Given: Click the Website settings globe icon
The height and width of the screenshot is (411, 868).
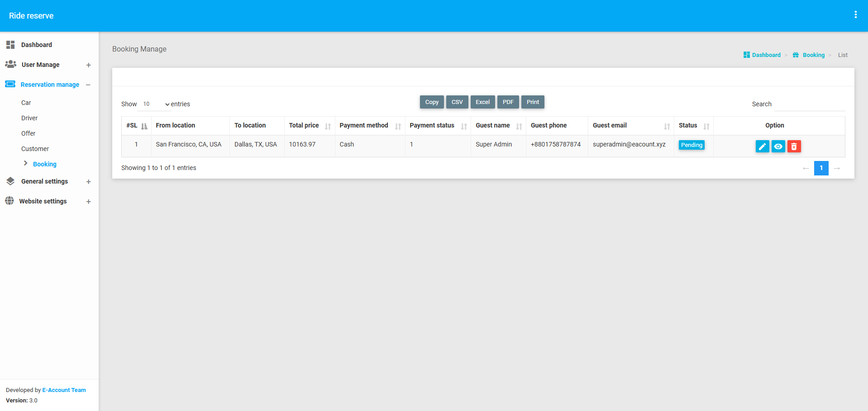Looking at the screenshot, I should click(x=10, y=201).
